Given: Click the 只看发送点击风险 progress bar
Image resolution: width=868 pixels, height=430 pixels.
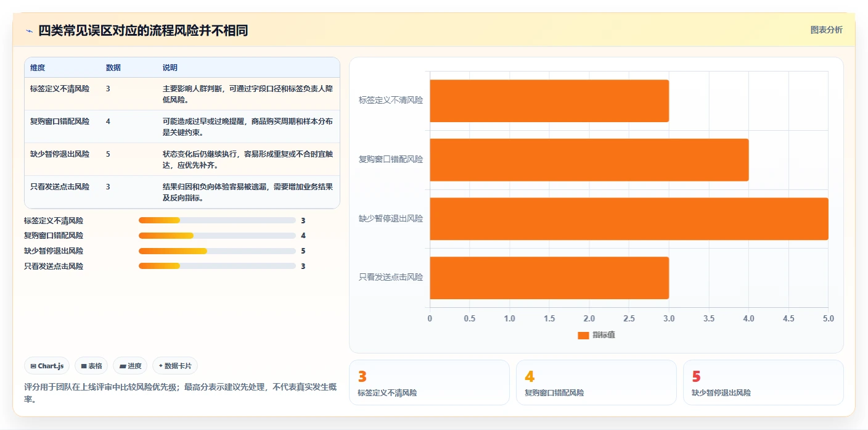Looking at the screenshot, I should 217,266.
